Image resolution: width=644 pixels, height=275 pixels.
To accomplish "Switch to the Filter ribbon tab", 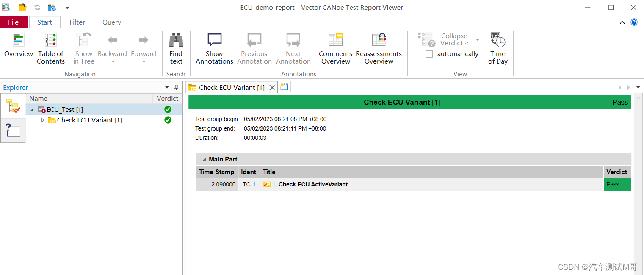I will point(77,22).
